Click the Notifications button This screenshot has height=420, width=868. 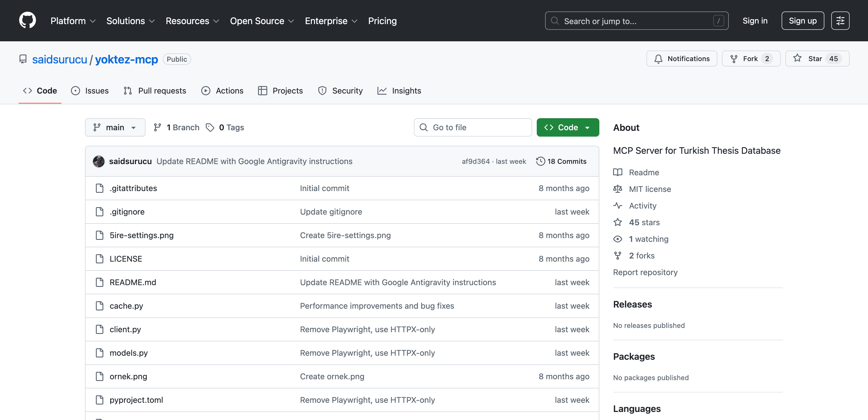point(681,59)
